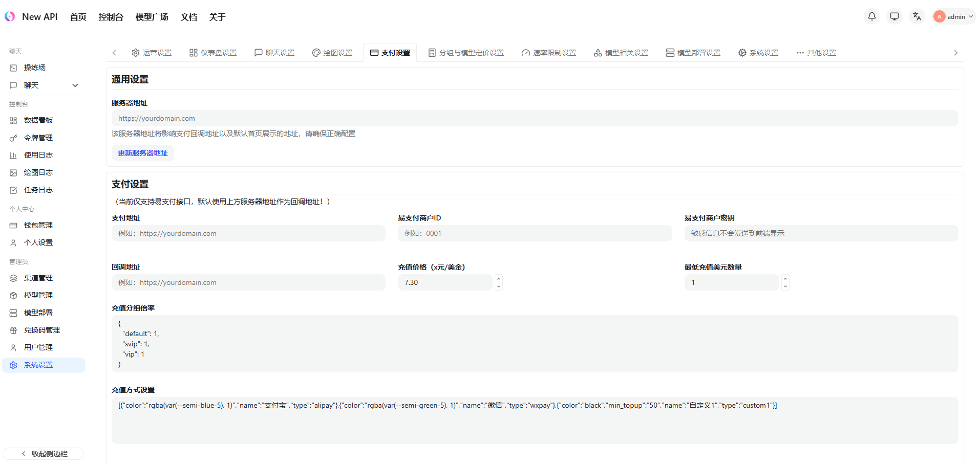The height and width of the screenshot is (466, 980).
Task: Click the 更新服务器地址 button
Action: pos(143,153)
